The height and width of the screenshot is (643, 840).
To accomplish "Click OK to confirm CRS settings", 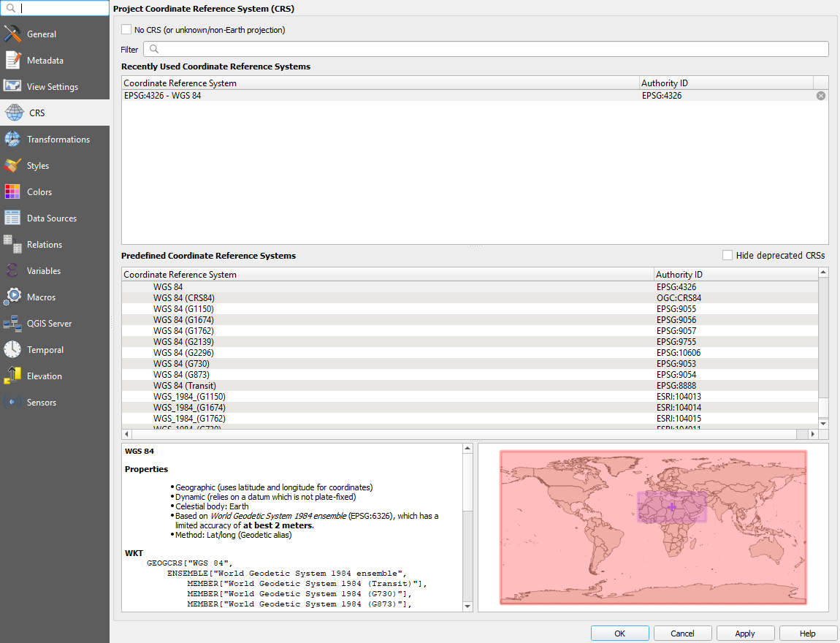I will click(x=620, y=633).
